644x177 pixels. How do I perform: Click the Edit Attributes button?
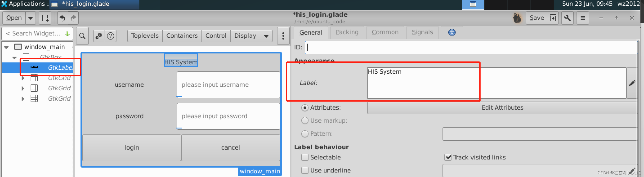click(x=502, y=108)
